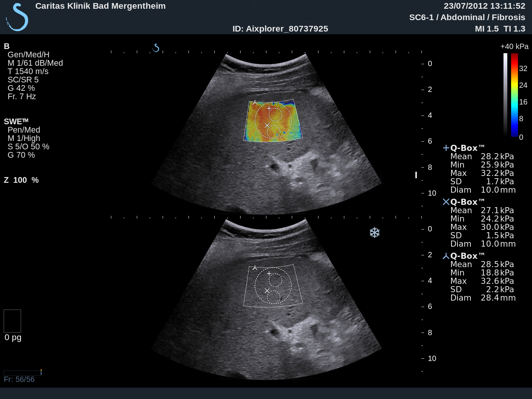The image size is (532, 399).
Task: Click the plus marker in the color elastography map
Action: pyautogui.click(x=269, y=109)
